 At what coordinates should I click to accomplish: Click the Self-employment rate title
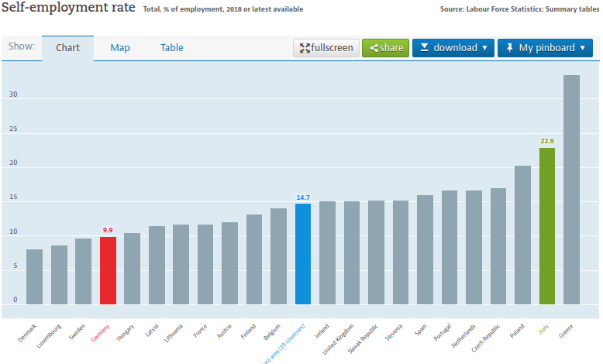pos(68,7)
